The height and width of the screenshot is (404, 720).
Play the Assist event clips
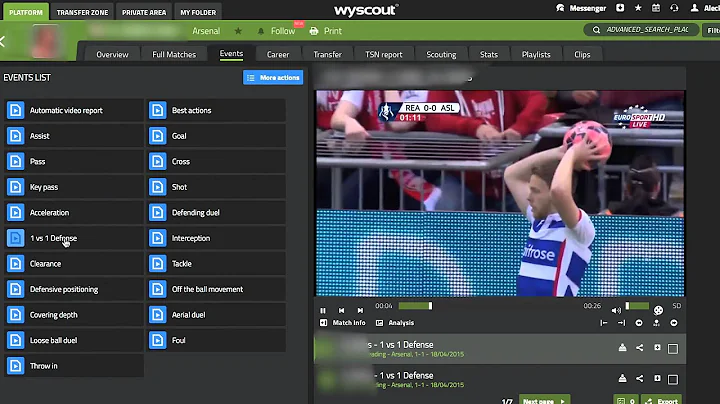click(74, 136)
